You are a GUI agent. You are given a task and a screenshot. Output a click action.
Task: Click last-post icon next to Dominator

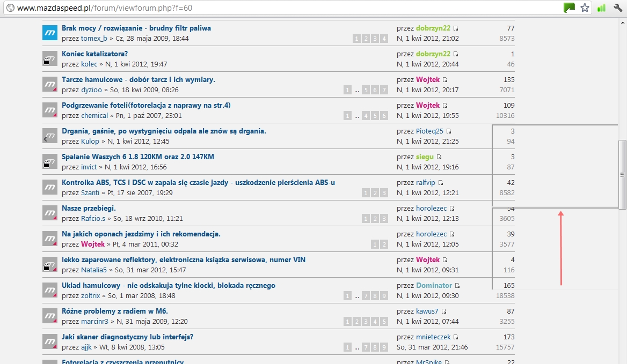pyautogui.click(x=457, y=286)
